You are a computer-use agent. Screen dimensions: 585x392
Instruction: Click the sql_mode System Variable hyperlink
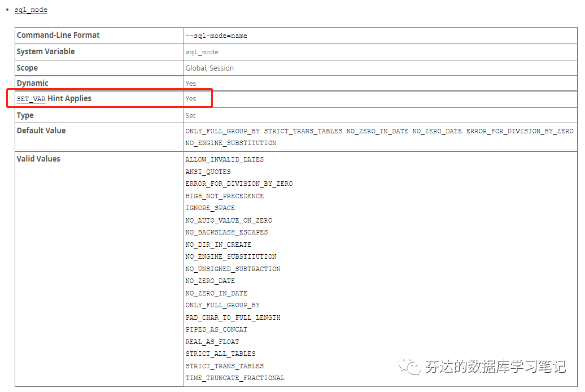pyautogui.click(x=202, y=51)
